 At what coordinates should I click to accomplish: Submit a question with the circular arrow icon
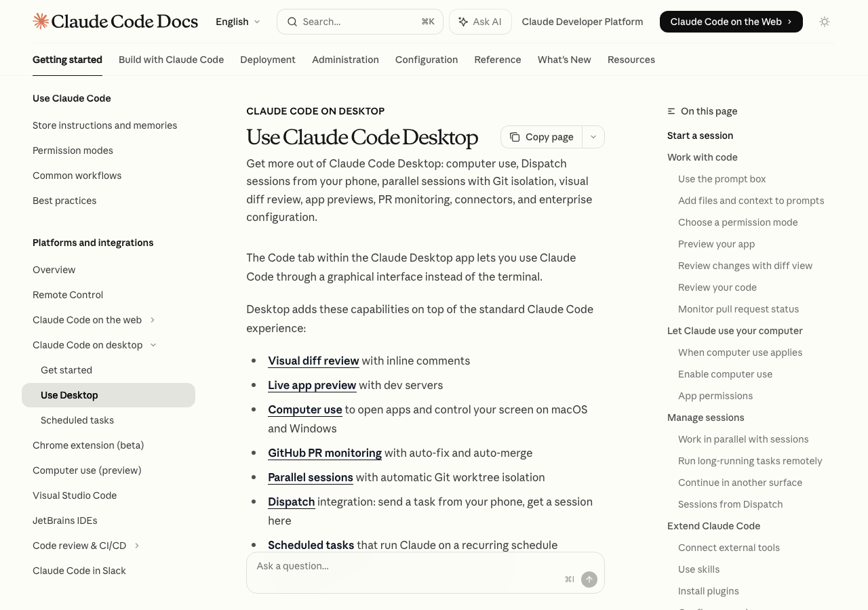[x=588, y=579]
